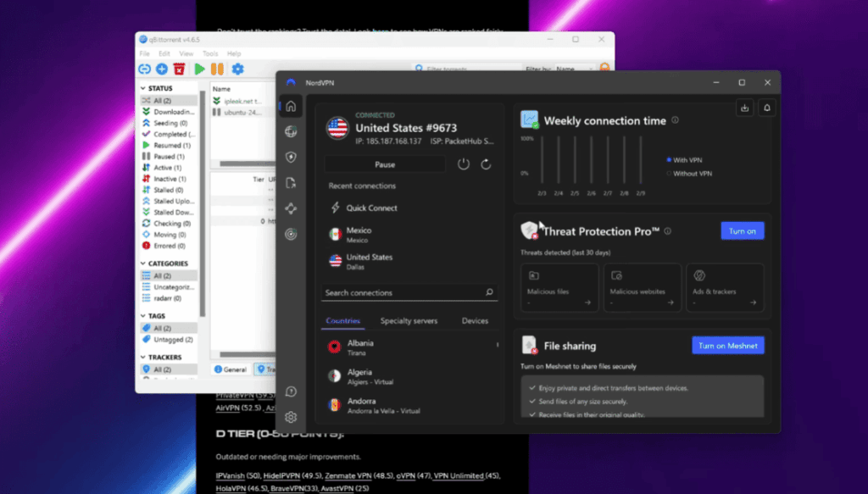
Task: Click the NordVPN notifications bell icon
Action: pyautogui.click(x=767, y=108)
